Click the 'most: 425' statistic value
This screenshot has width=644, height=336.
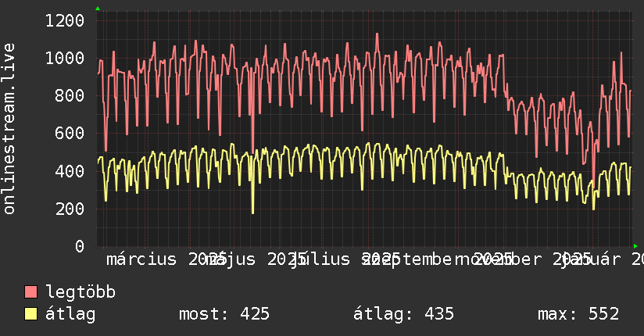[x=224, y=314]
